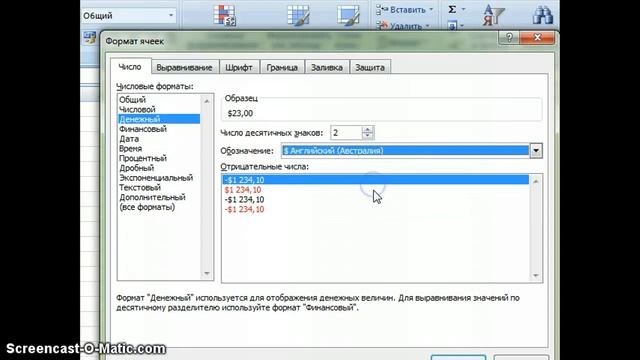The width and height of the screenshot is (640, 360).
Task: Close the Формат ячеек dialog
Action: click(x=537, y=38)
